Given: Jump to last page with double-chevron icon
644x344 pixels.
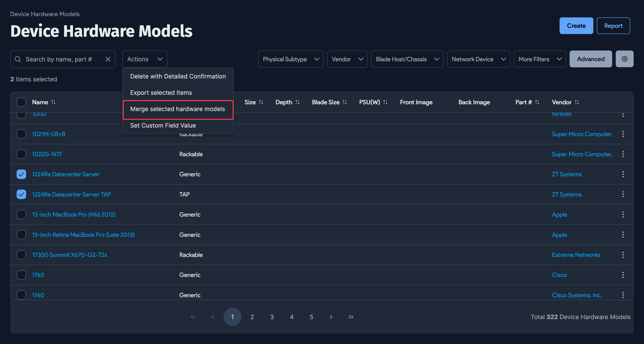Looking at the screenshot, I should pyautogui.click(x=351, y=317).
